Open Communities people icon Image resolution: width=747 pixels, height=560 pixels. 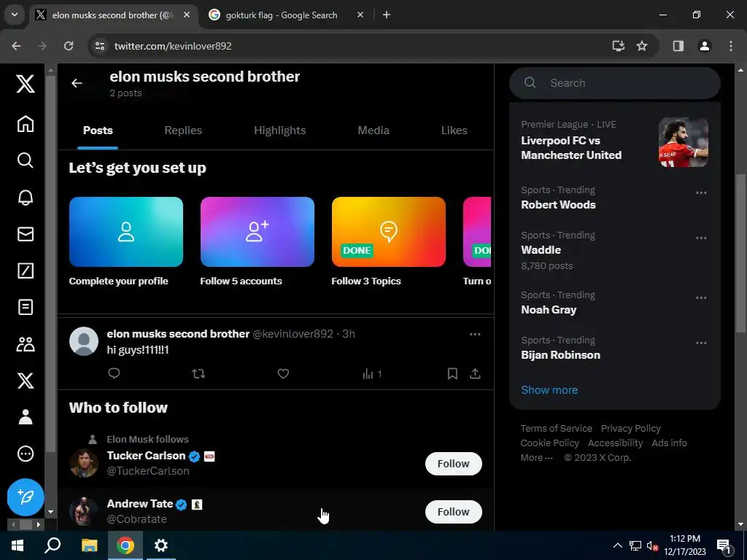pos(26,344)
